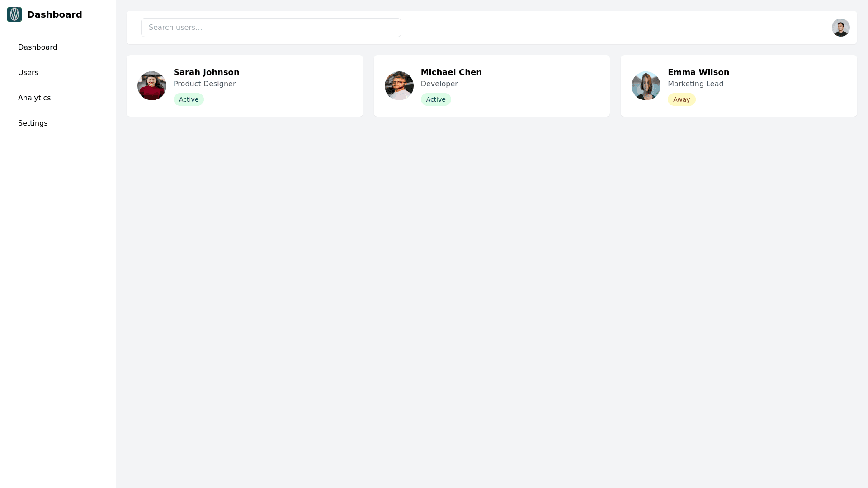This screenshot has width=868, height=488.
Task: Click Michael Chen's Active status badge
Action: click(x=435, y=99)
